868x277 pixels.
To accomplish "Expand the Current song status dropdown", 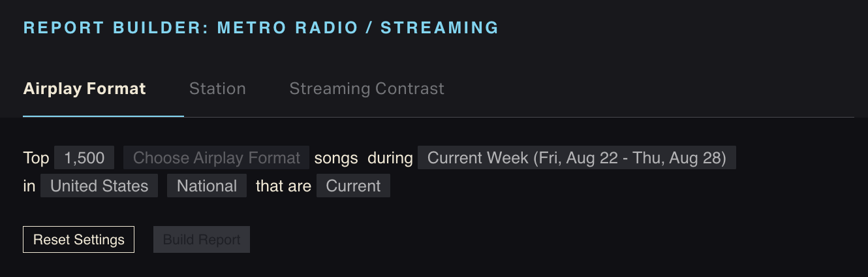I will point(353,186).
